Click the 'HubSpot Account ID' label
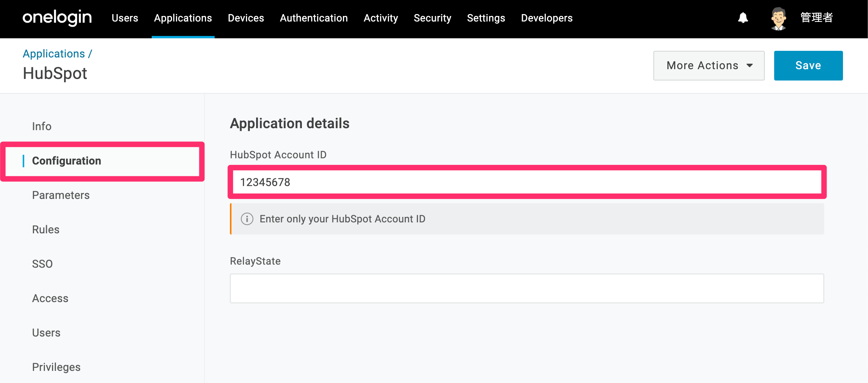The image size is (868, 383). pyautogui.click(x=278, y=155)
